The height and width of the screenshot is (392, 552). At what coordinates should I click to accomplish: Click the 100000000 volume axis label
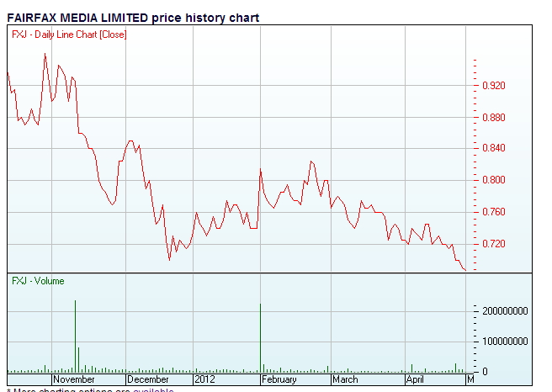coord(505,342)
